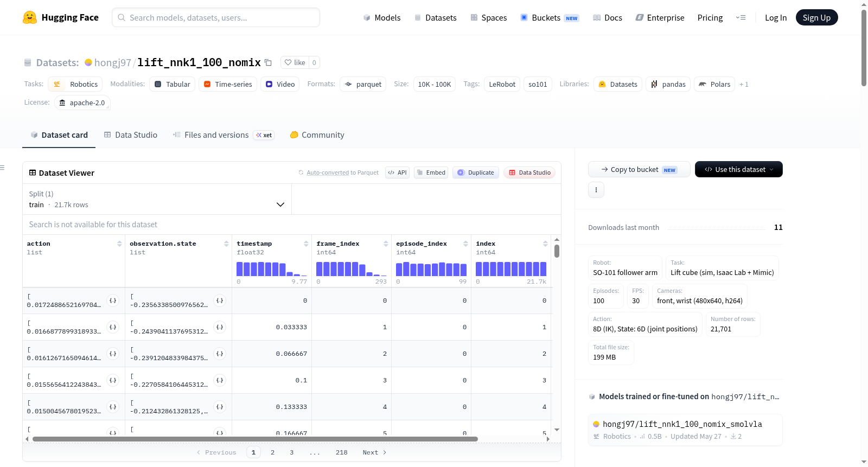Open the apache-2.0 license tag
Image resolution: width=868 pixels, height=467 pixels.
[x=82, y=103]
